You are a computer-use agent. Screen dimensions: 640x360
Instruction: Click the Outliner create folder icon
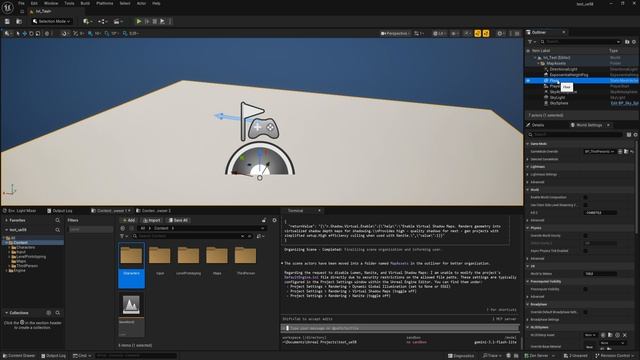pos(627,42)
